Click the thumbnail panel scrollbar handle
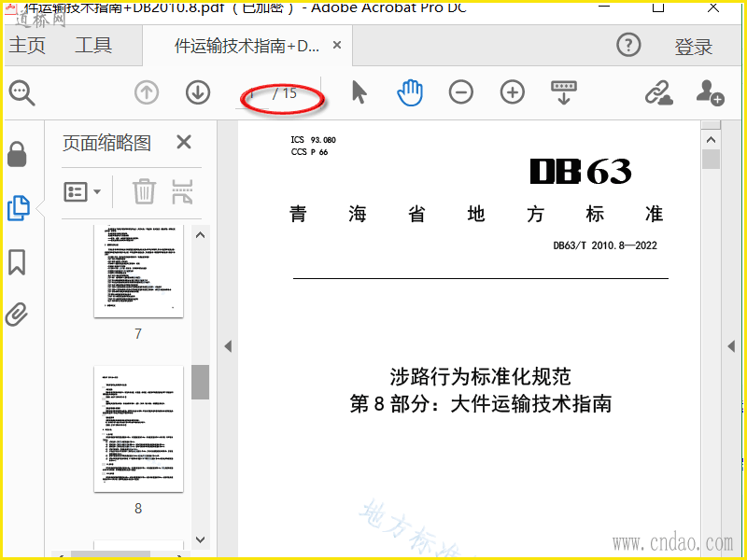 click(x=200, y=382)
